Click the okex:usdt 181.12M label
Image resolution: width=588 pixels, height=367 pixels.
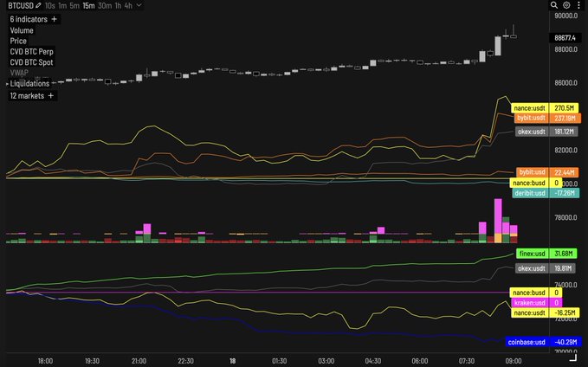pyautogui.click(x=546, y=132)
